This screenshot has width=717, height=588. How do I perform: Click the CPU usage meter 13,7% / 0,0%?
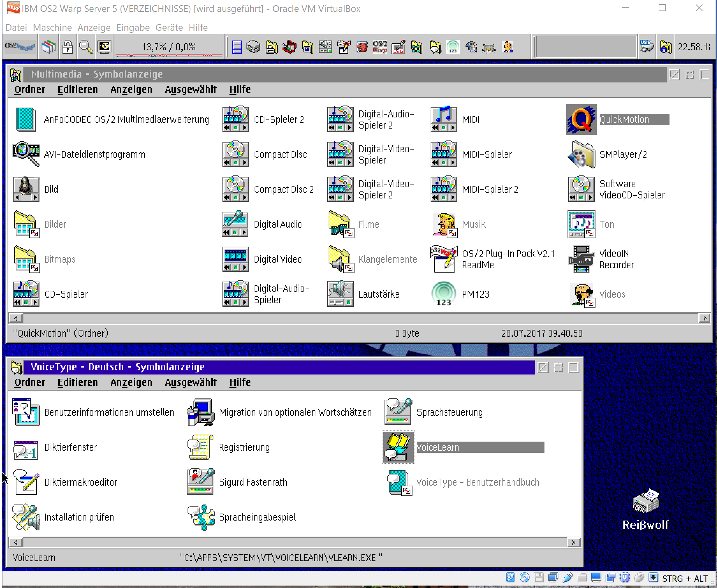click(169, 47)
